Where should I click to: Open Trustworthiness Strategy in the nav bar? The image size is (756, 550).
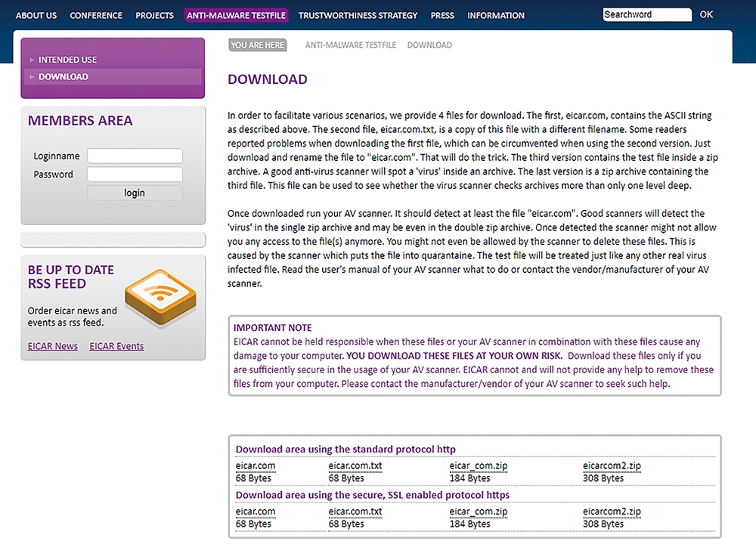(x=358, y=15)
